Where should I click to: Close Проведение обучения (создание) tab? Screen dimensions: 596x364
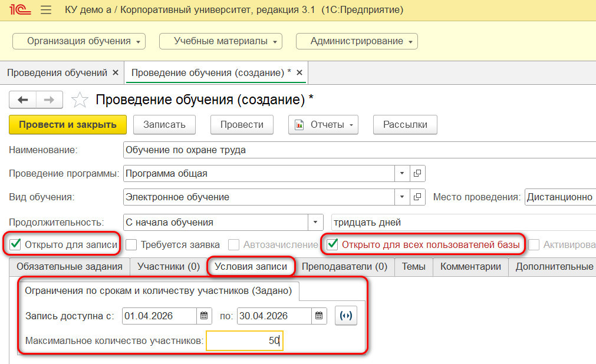tap(299, 72)
